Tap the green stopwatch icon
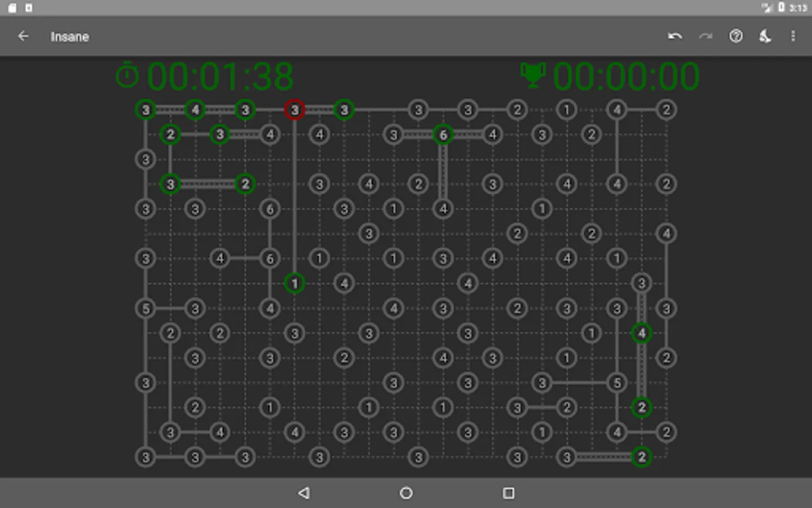The image size is (812, 508). point(127,76)
